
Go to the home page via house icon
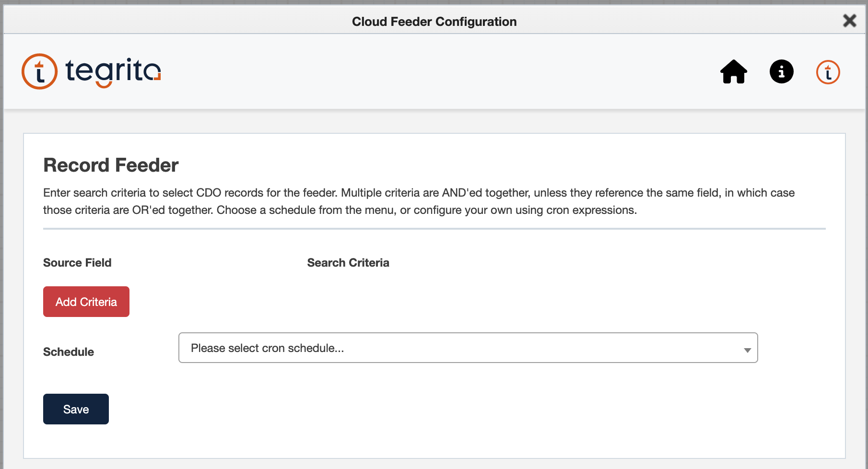734,72
